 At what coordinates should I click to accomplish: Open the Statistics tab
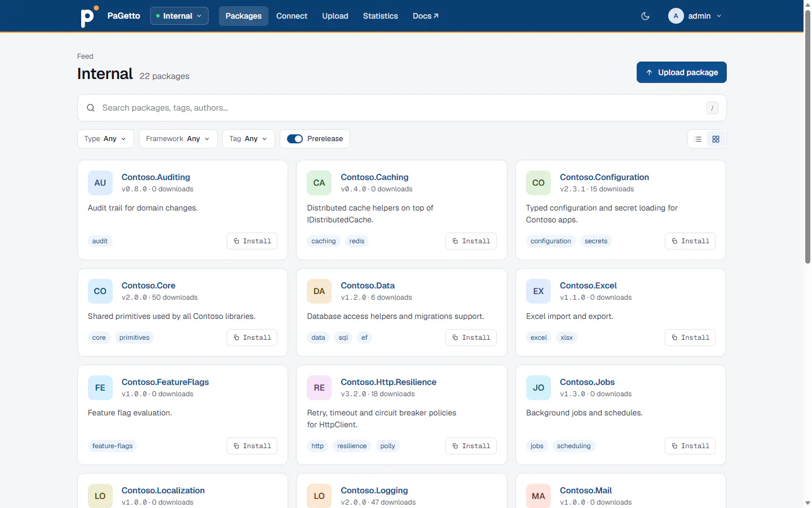click(x=381, y=16)
